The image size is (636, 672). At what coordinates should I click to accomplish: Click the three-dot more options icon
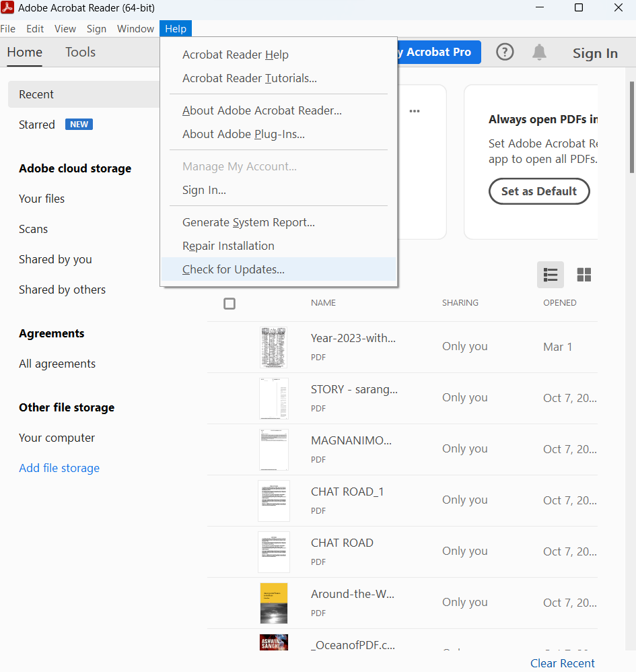[x=415, y=111]
